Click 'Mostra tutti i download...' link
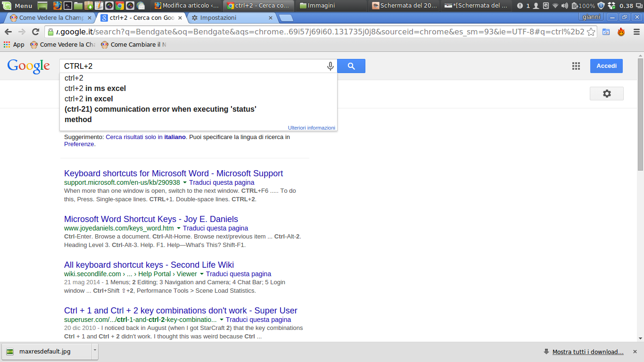This screenshot has width=644, height=362. point(588,352)
